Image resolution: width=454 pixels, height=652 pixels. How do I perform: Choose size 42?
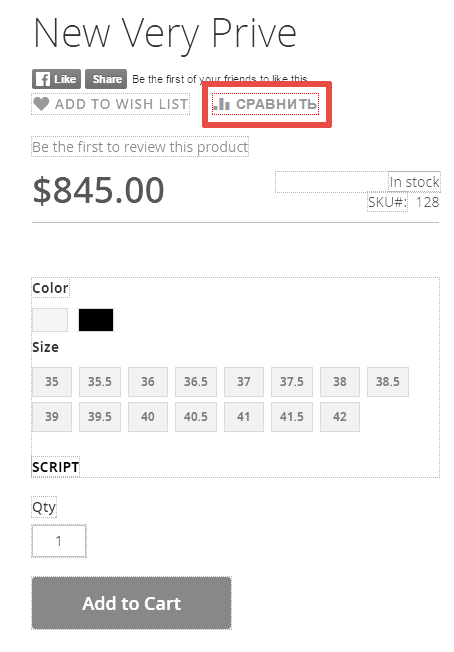click(x=340, y=417)
